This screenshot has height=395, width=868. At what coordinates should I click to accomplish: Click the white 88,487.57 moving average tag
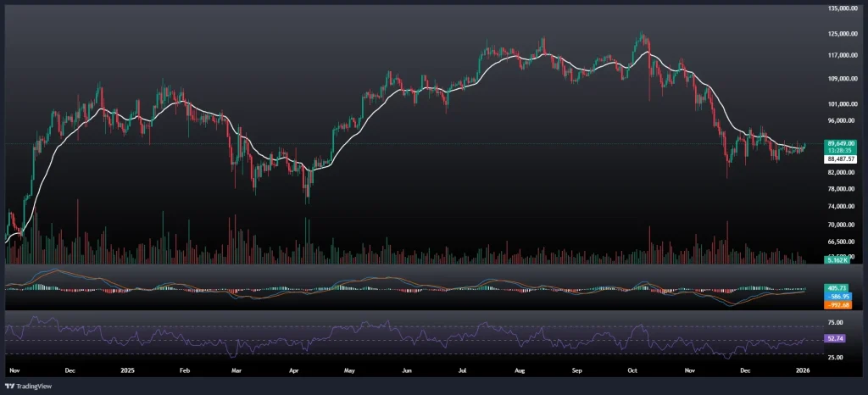(x=840, y=158)
